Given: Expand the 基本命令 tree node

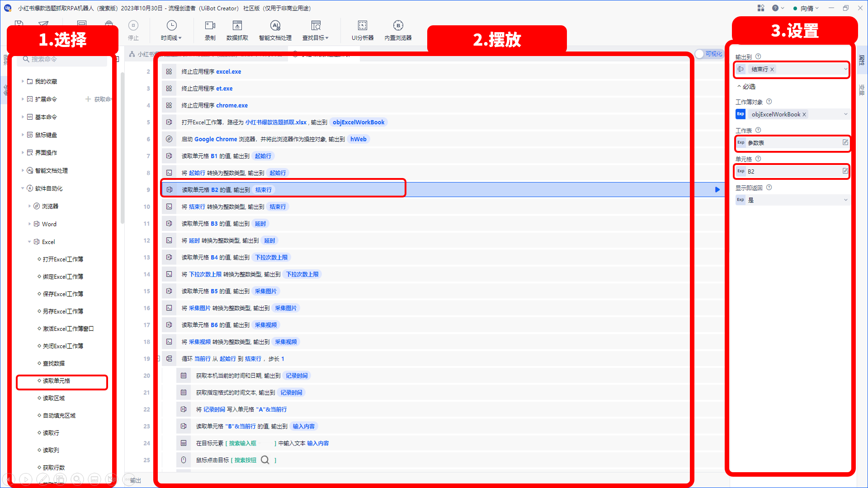Looking at the screenshot, I should 23,117.
